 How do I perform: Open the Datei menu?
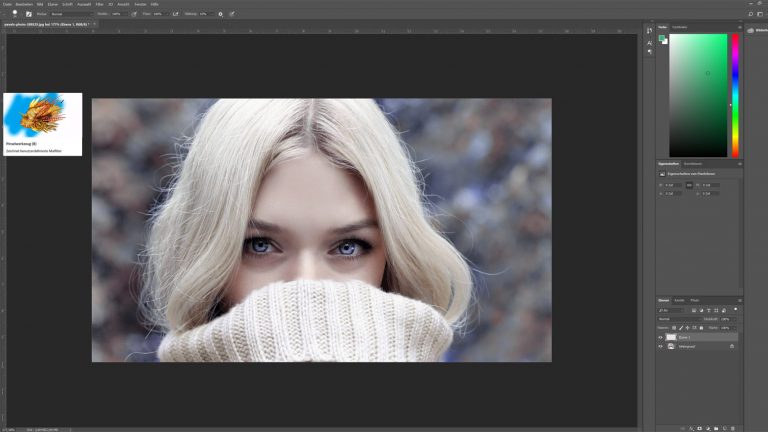(x=7, y=4)
